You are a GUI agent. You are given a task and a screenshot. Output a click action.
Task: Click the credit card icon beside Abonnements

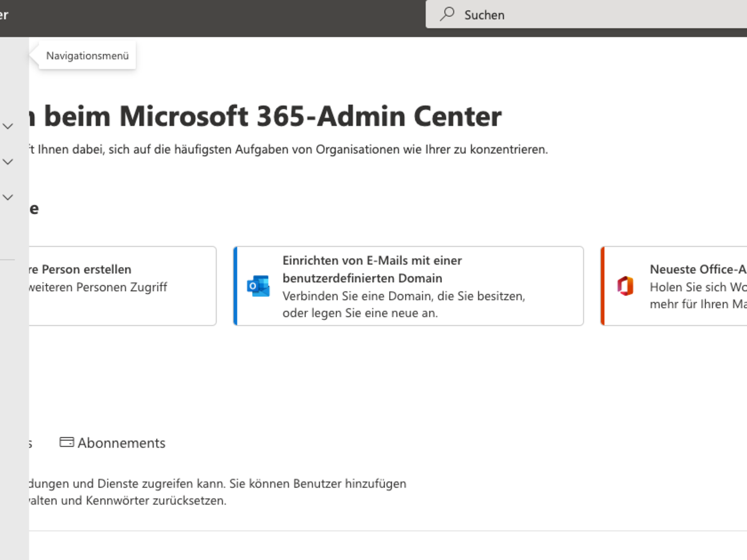pos(66,442)
